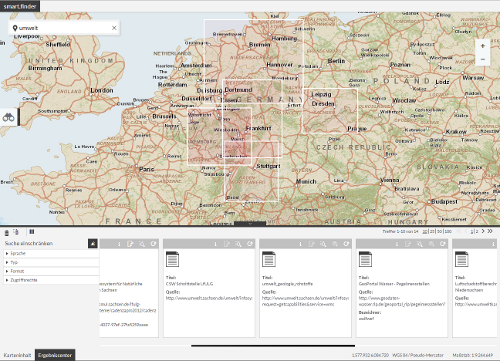Screen dimensions: 500x361
Task: Open edit icon on GeoPortal Wasser card
Action: [x=408, y=244]
